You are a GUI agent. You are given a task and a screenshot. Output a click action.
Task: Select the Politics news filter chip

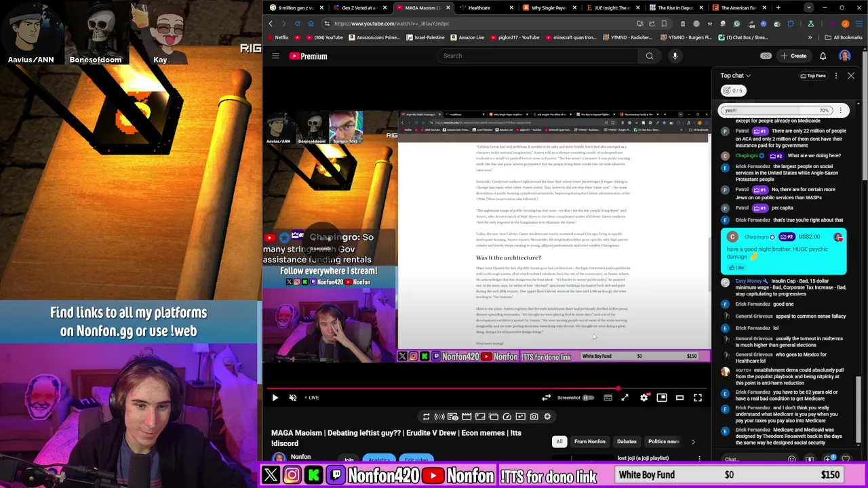pyautogui.click(x=663, y=442)
